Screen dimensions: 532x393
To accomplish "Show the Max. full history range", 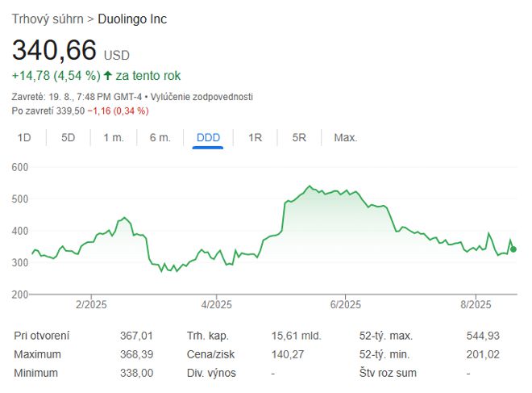I will [x=346, y=137].
